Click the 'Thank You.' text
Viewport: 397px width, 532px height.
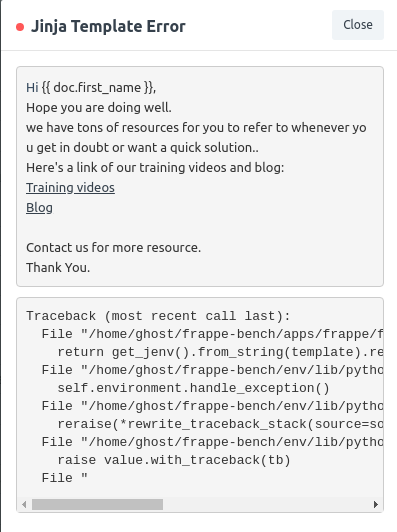[58, 268]
